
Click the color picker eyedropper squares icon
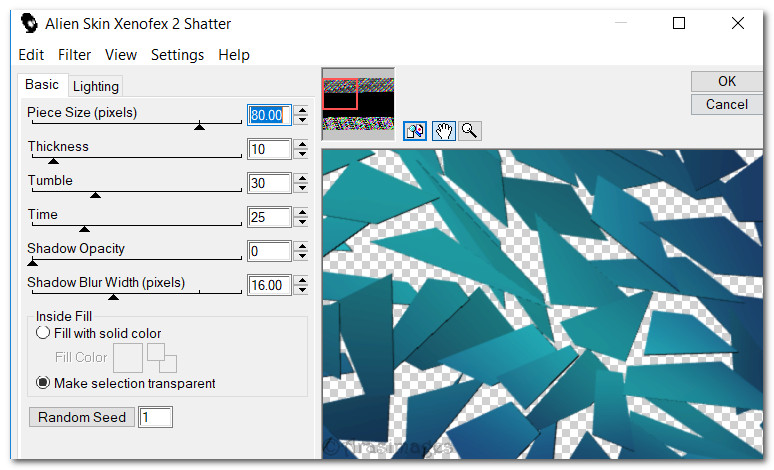(x=162, y=357)
